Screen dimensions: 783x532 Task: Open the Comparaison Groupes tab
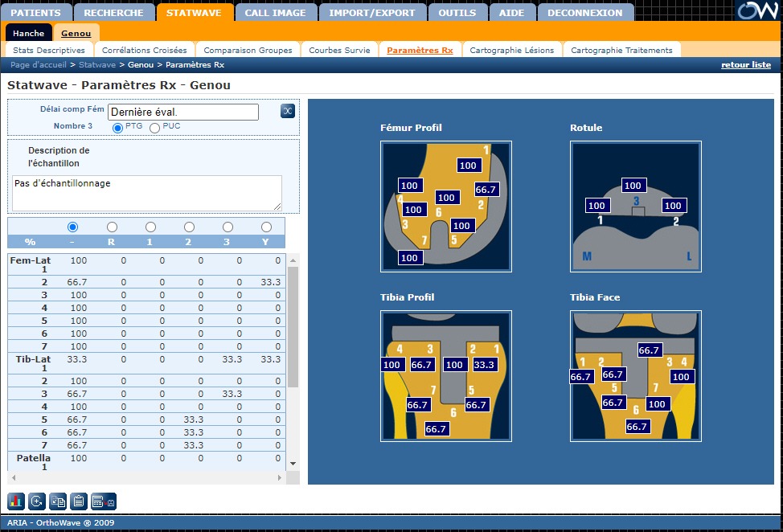click(x=248, y=50)
